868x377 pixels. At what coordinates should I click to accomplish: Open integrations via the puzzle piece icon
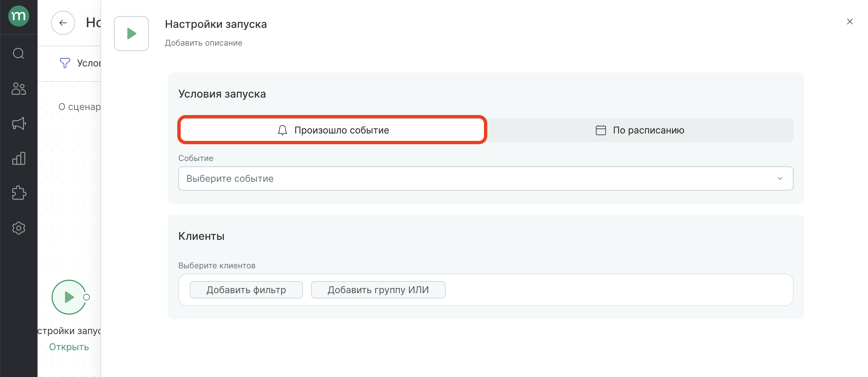click(18, 193)
